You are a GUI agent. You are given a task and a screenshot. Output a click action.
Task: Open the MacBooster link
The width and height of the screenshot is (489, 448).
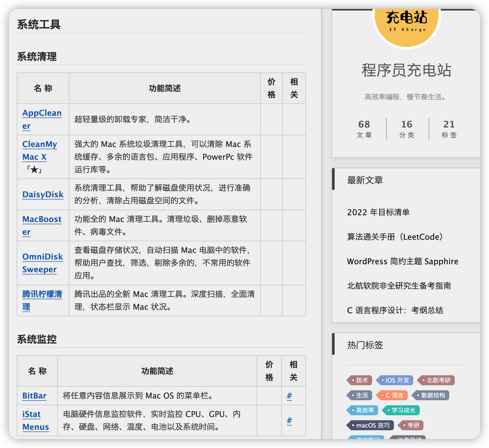42,219
